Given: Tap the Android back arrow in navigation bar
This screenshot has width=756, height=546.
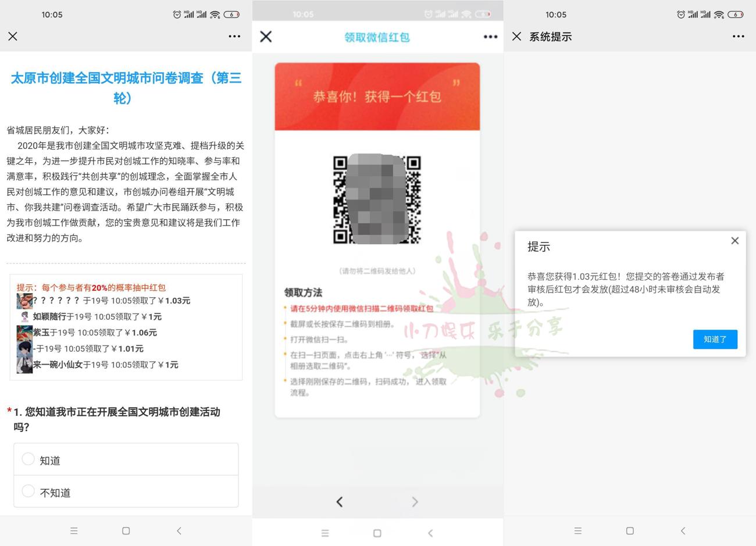Looking at the screenshot, I should coord(179,531).
